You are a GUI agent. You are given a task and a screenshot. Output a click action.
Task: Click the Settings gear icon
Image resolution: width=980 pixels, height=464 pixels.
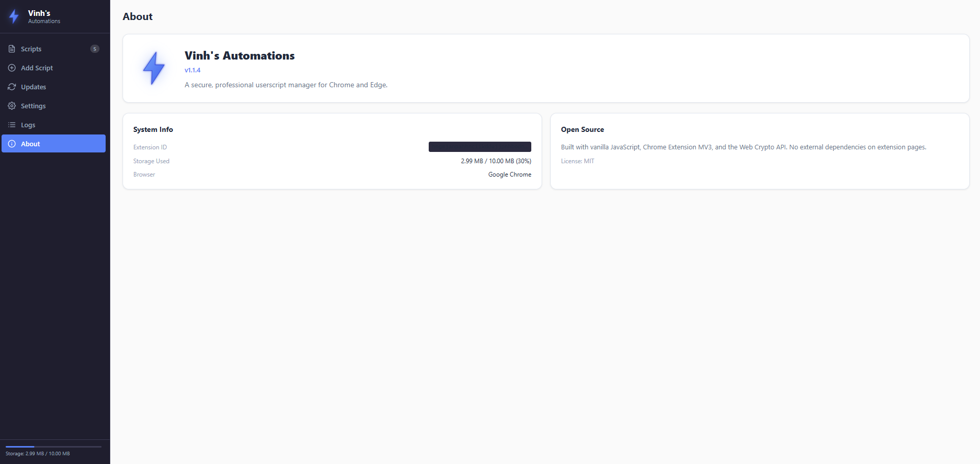pos(12,106)
